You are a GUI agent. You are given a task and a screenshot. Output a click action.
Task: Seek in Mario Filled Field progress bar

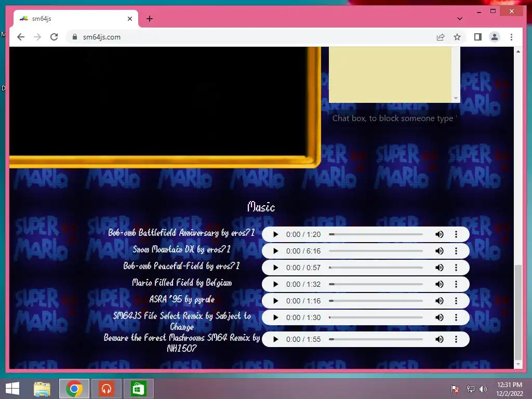(x=376, y=284)
